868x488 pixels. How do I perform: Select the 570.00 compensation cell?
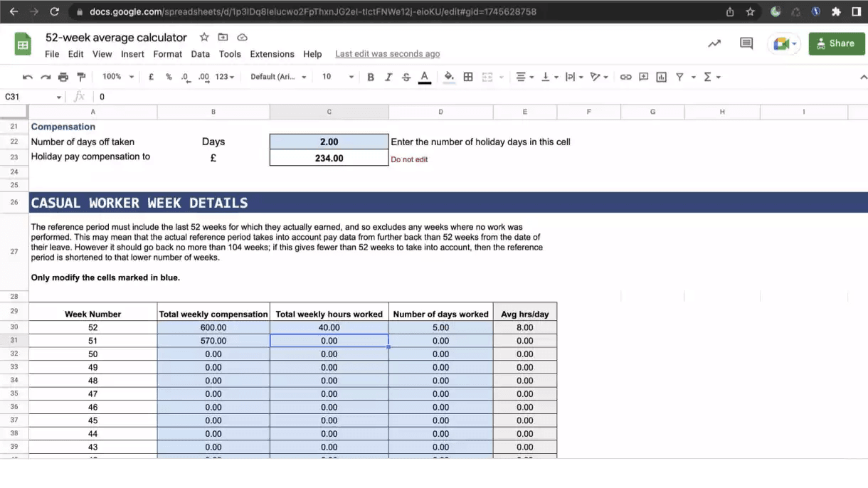pos(213,341)
